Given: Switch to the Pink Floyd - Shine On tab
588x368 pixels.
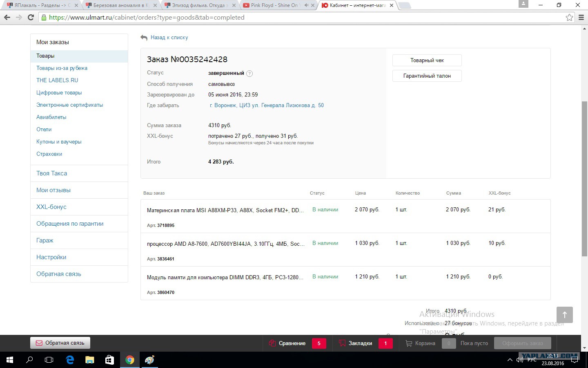Looking at the screenshot, I should [x=279, y=5].
